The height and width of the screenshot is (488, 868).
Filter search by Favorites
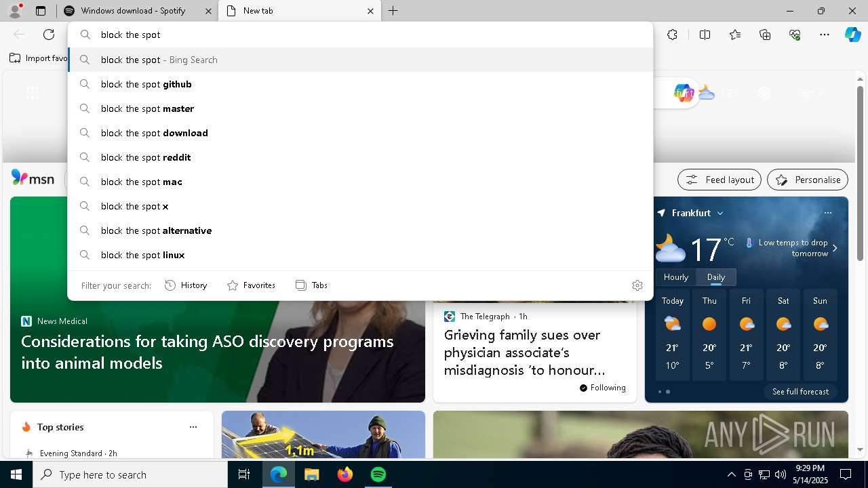(x=251, y=285)
